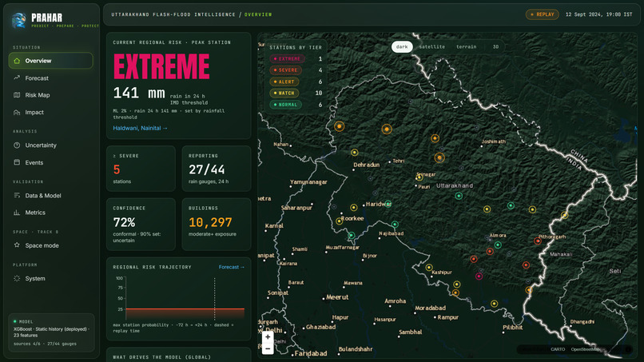
Task: Click the Events calendar icon
Action: coord(17,162)
